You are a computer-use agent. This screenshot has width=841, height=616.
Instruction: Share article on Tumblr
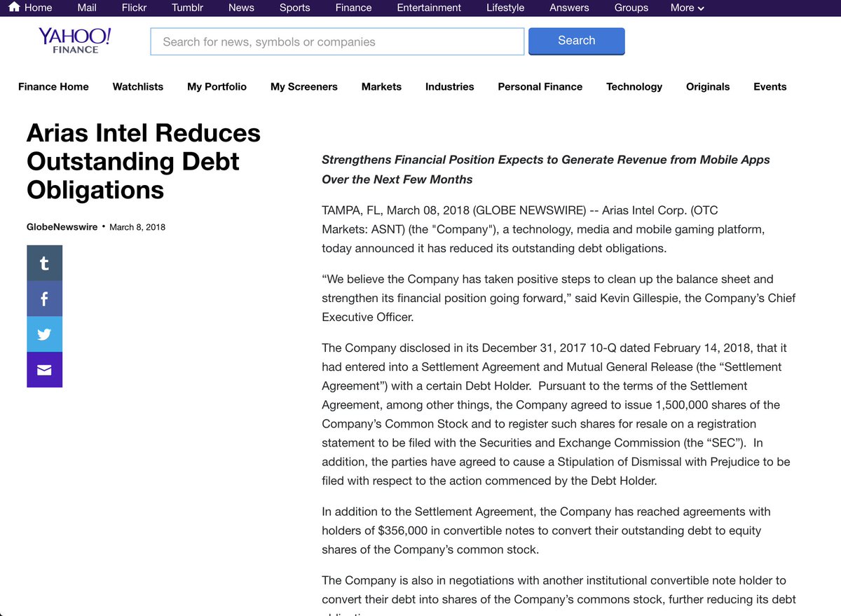pyautogui.click(x=44, y=263)
